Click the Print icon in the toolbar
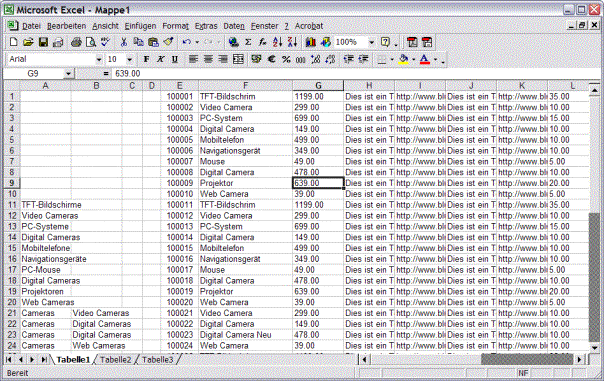Viewport: 604px width, 381px height. [x=76, y=42]
